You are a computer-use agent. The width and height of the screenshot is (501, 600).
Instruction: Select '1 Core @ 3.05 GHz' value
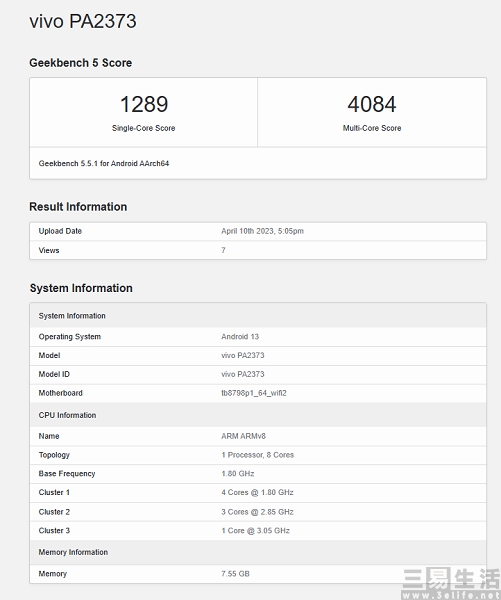tap(255, 531)
